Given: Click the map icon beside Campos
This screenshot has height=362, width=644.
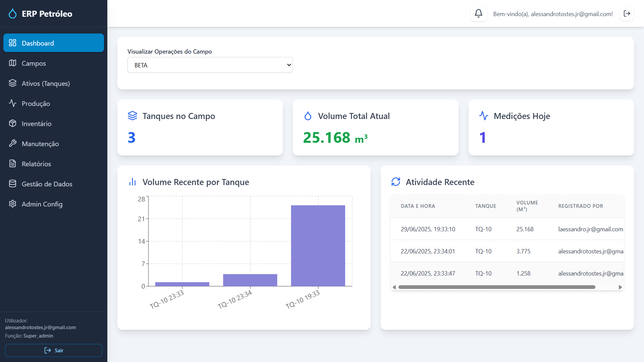Looking at the screenshot, I should [12, 63].
